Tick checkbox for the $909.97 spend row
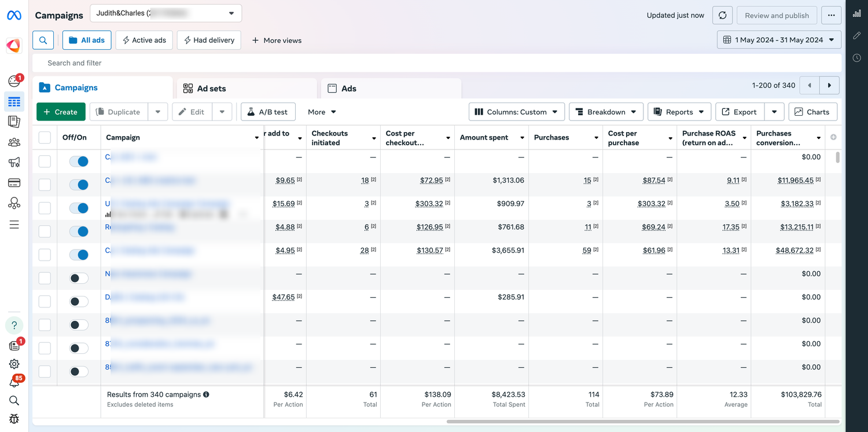 tap(45, 208)
